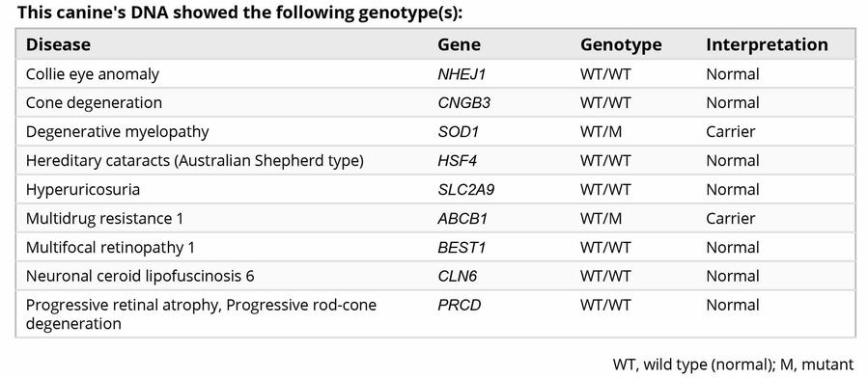
Task: Click the SLC2A9 gene name
Action: (x=465, y=190)
